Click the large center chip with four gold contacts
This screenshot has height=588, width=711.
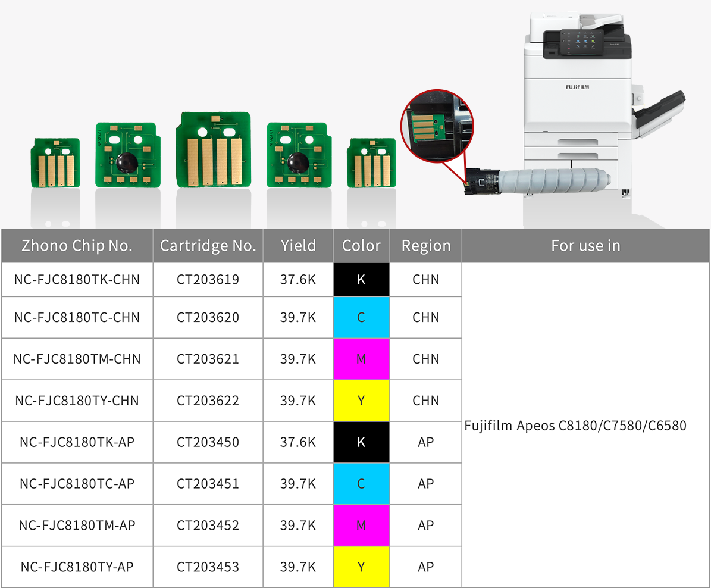click(x=213, y=149)
